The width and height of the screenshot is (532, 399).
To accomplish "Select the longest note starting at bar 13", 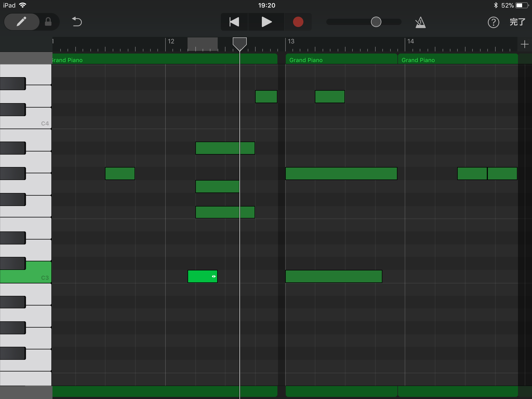I will click(341, 174).
